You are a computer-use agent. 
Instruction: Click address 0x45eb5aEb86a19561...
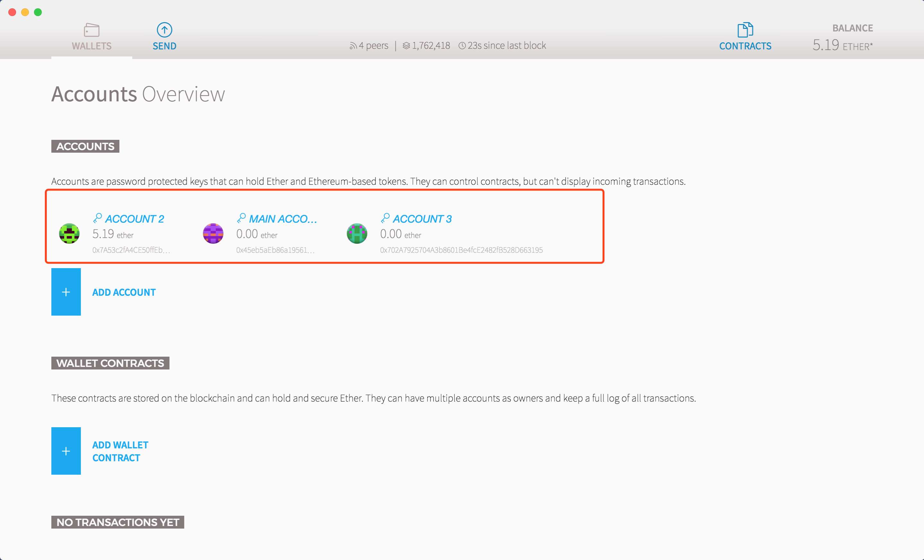coord(275,250)
